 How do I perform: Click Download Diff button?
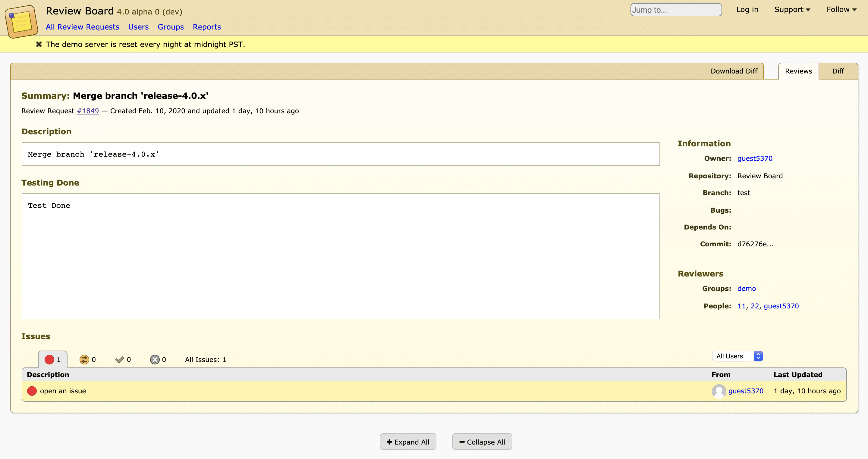pyautogui.click(x=734, y=71)
